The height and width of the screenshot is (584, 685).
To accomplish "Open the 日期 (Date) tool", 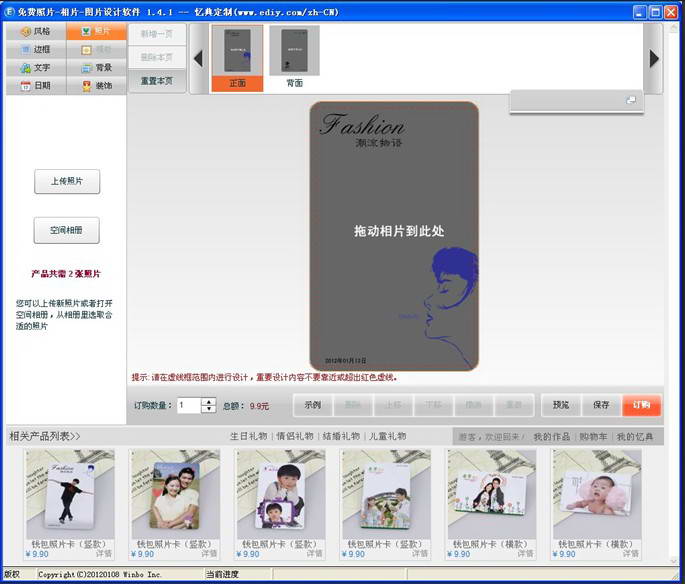I will [x=35, y=86].
